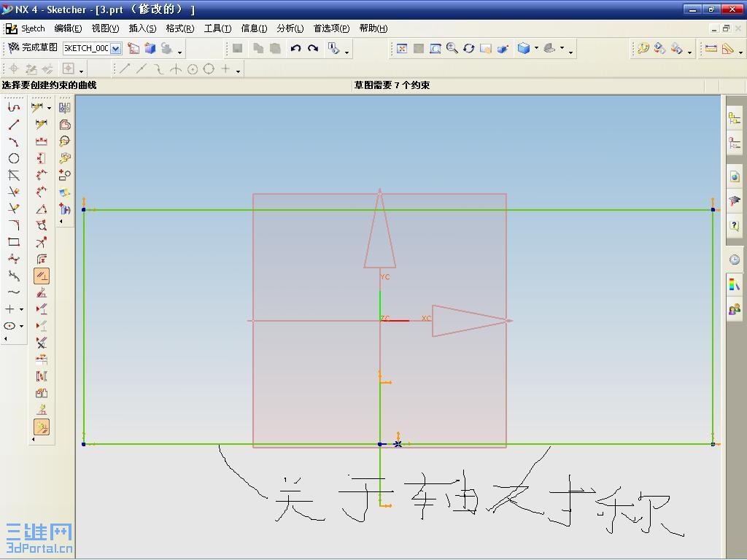Click the Measure distance ruler icon

point(711,48)
